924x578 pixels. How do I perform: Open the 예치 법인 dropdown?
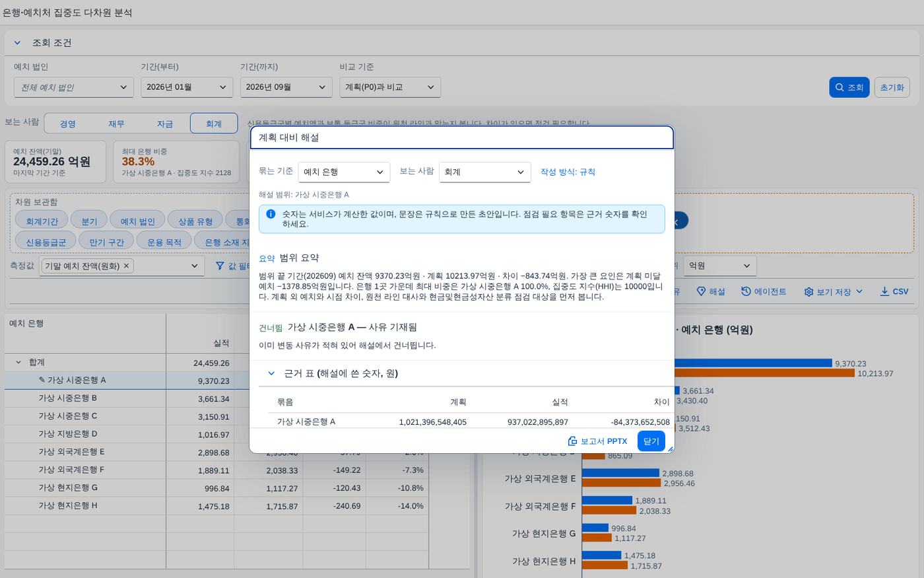(74, 87)
